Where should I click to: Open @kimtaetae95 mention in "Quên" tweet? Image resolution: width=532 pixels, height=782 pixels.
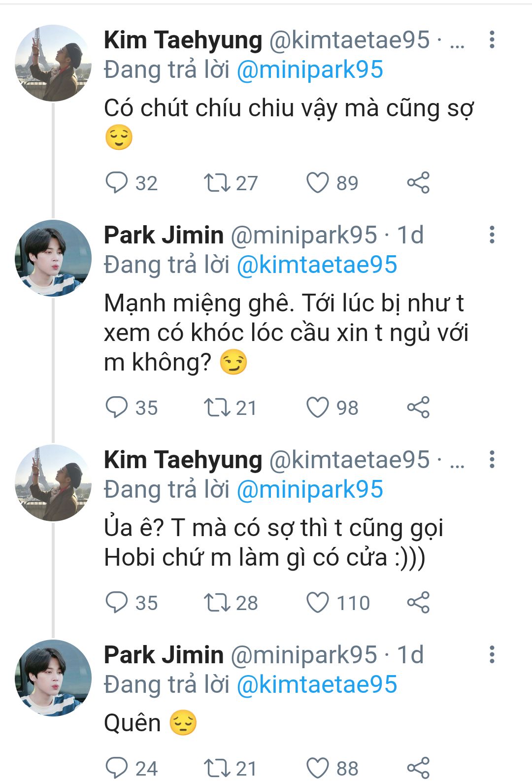tap(317, 685)
